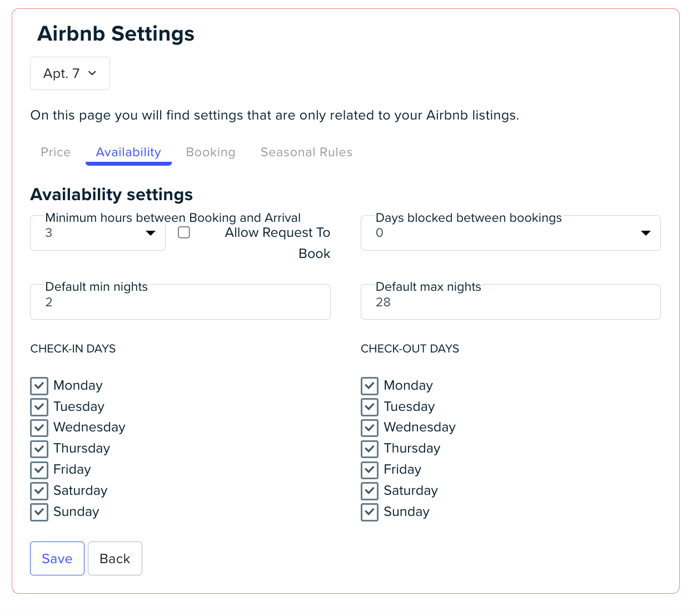This screenshot has width=697, height=616.
Task: Switch to the Price tab
Action: point(56,152)
